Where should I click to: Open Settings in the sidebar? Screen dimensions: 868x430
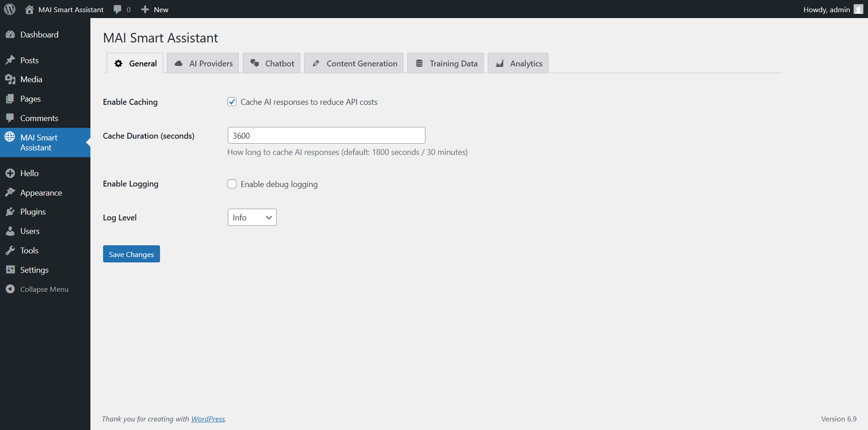click(x=45, y=270)
